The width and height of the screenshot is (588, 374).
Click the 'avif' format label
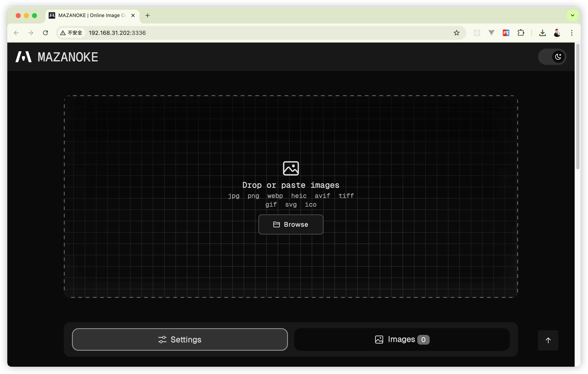pos(322,196)
